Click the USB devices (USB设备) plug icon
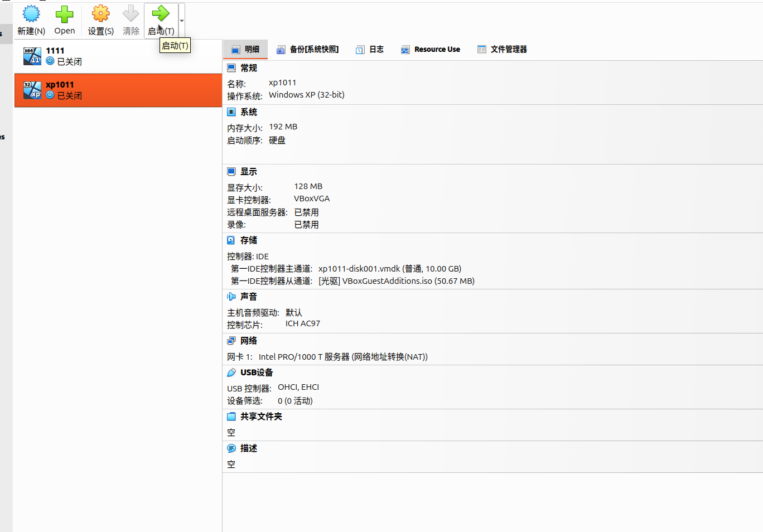 click(231, 373)
